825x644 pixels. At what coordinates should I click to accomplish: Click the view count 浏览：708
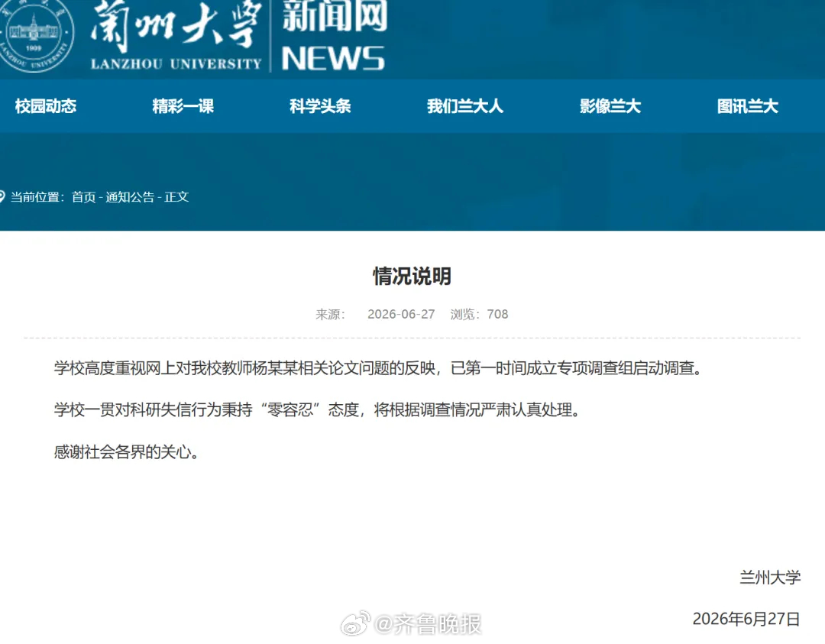(479, 314)
